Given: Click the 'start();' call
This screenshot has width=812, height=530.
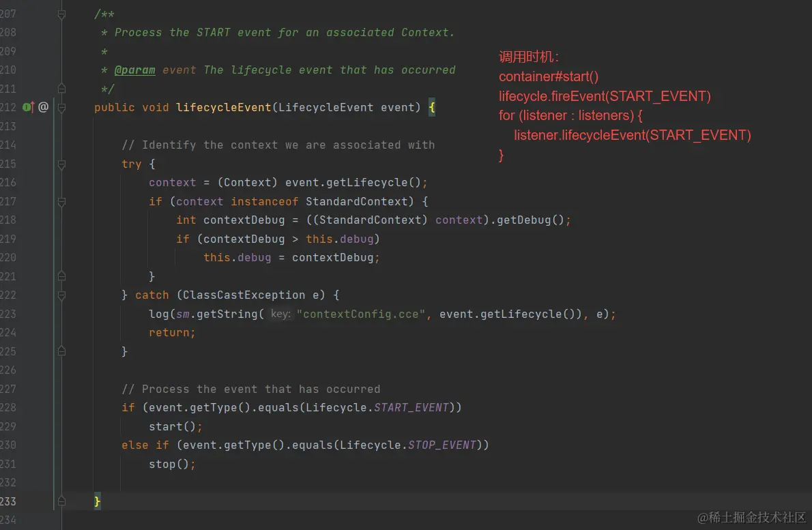Looking at the screenshot, I should [175, 426].
